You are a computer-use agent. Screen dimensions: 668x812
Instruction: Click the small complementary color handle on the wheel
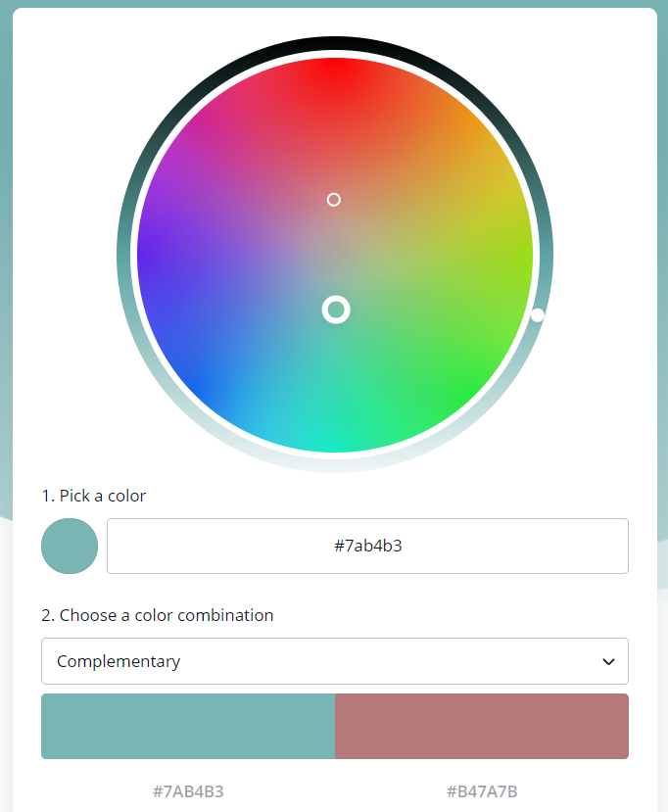click(x=334, y=200)
